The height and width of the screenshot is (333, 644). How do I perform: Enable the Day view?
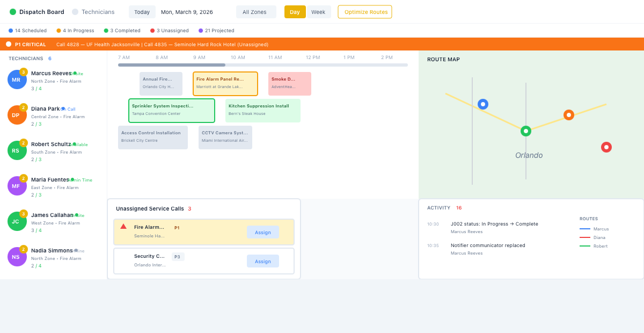295,11
